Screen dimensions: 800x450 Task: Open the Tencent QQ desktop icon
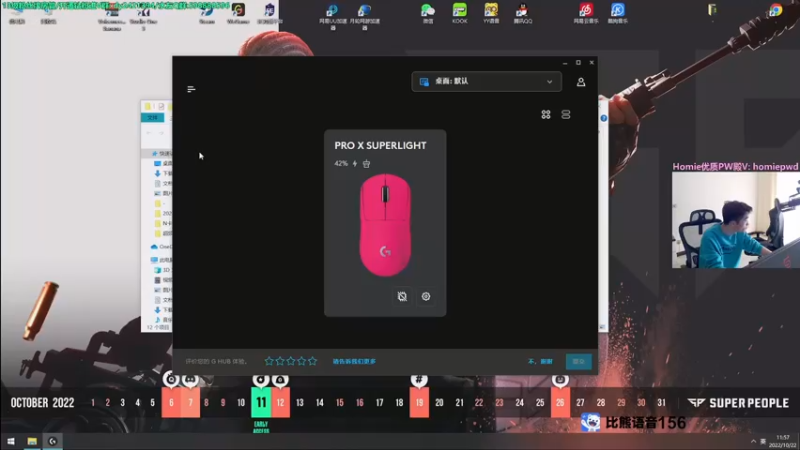pyautogui.click(x=522, y=14)
